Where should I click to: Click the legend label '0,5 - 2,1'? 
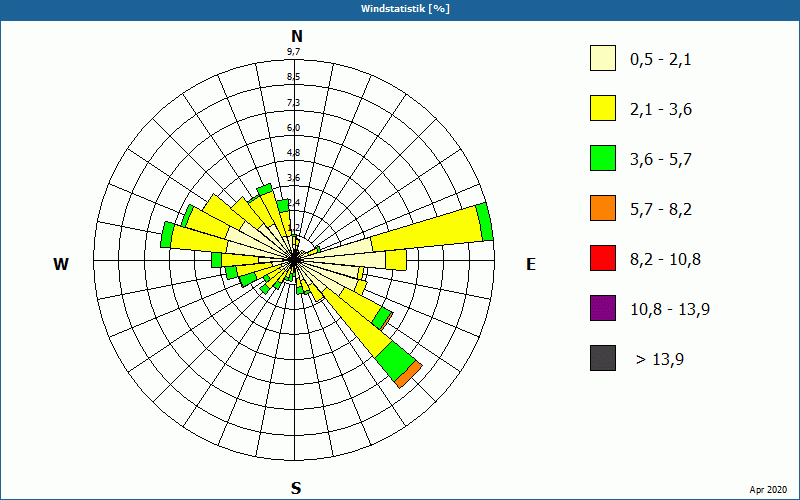point(660,60)
